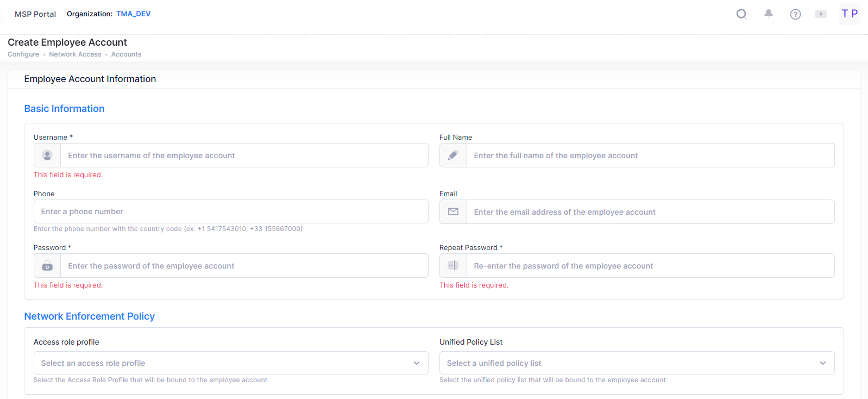Click the icon beside Repeat Password field

(x=453, y=266)
